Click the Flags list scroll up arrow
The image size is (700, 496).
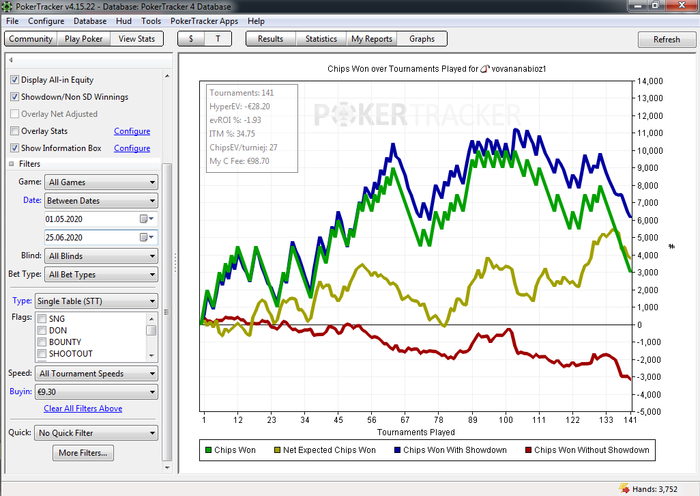151,319
